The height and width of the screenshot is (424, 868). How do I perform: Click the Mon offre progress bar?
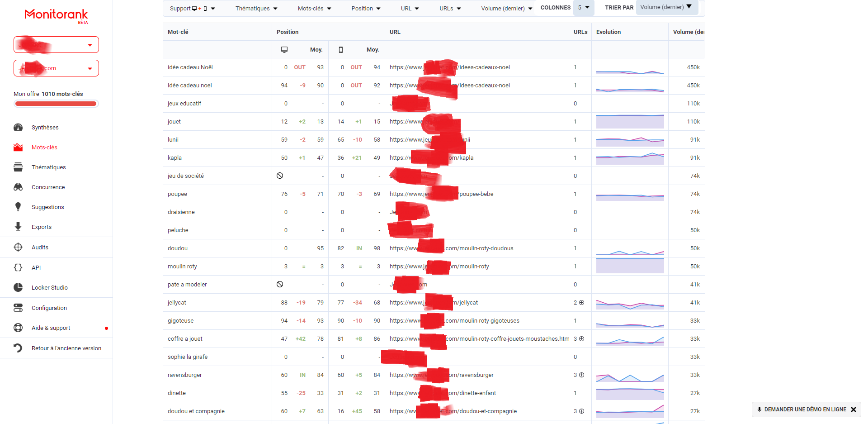pos(56,103)
